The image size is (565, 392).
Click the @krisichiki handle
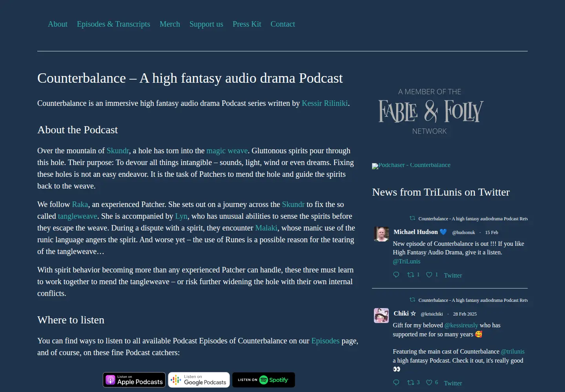tap(432, 314)
